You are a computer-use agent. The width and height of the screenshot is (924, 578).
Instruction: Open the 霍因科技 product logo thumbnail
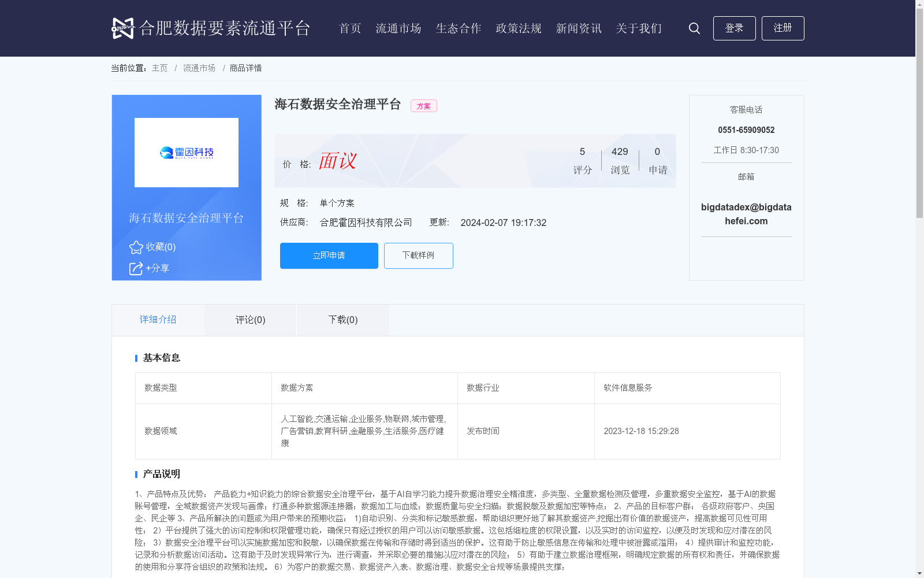(187, 153)
